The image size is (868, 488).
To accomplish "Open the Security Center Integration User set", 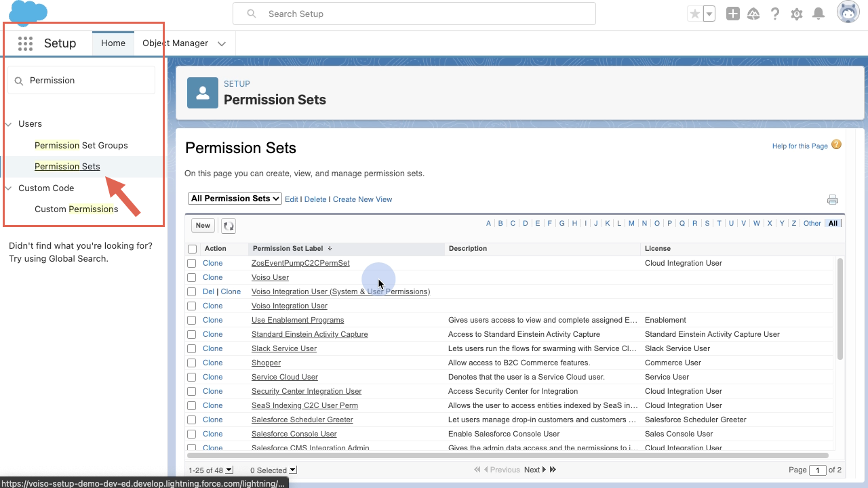I will point(307,391).
